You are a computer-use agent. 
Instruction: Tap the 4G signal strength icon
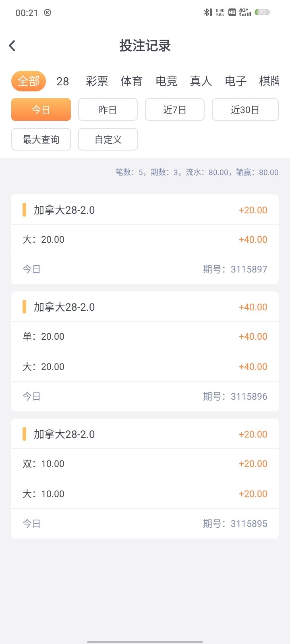[245, 12]
